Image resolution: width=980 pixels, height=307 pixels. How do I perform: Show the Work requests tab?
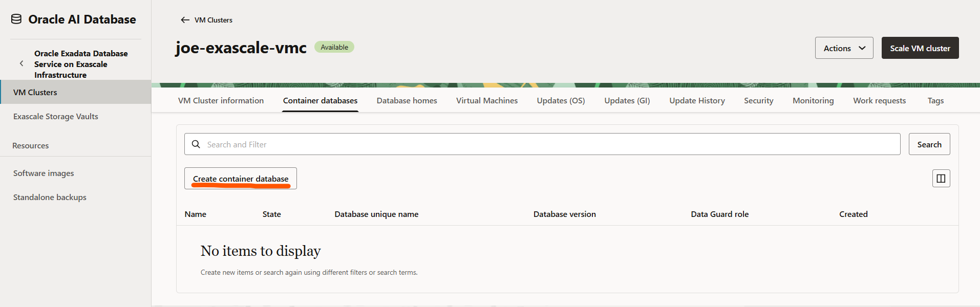pos(879,101)
